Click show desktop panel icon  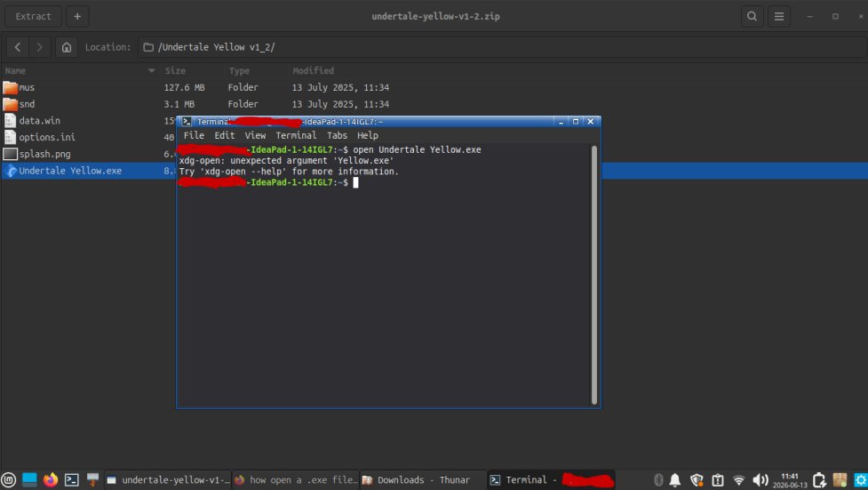(29, 480)
